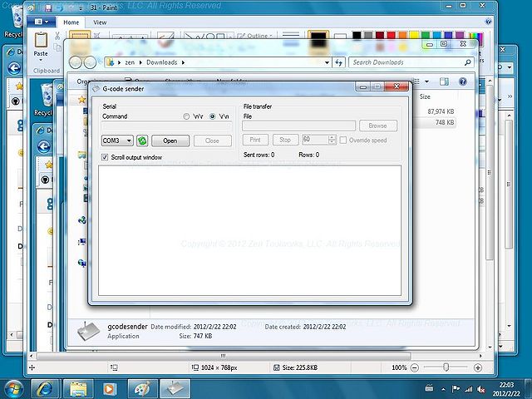532x399 pixels.
Task: Click the search magnifier icon
Action: (467, 62)
